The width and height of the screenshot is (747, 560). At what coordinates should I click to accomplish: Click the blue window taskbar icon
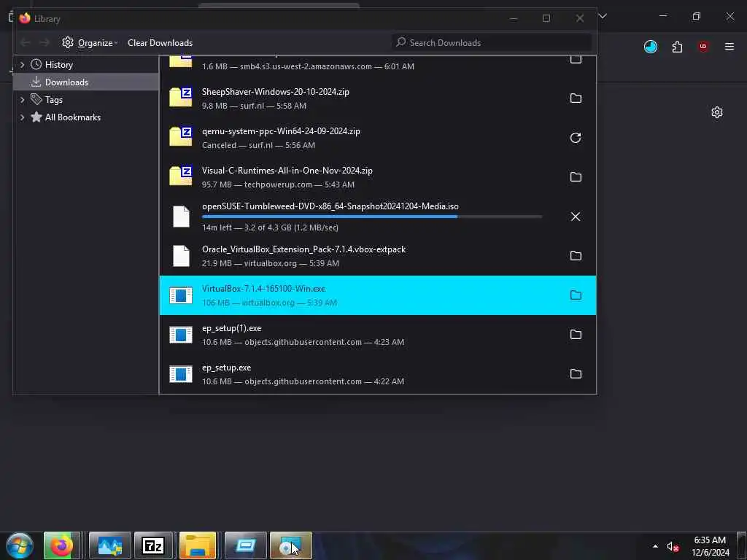click(246, 545)
